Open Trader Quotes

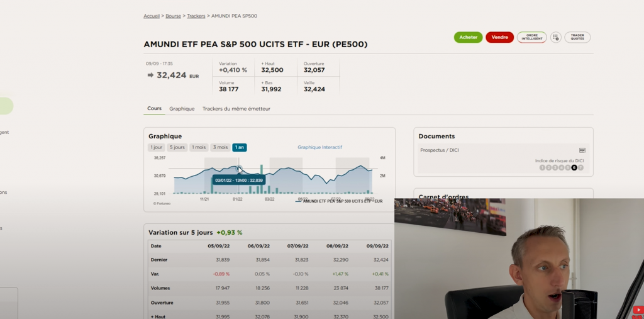click(577, 37)
